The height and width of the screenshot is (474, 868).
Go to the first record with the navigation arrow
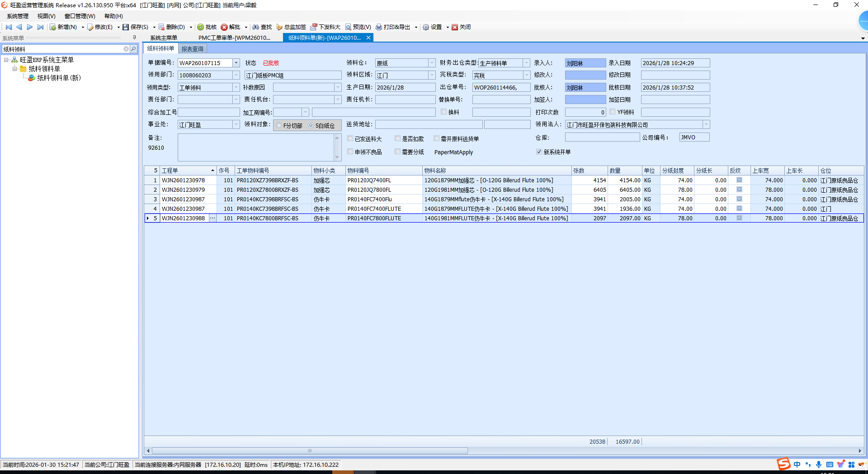[x=9, y=27]
